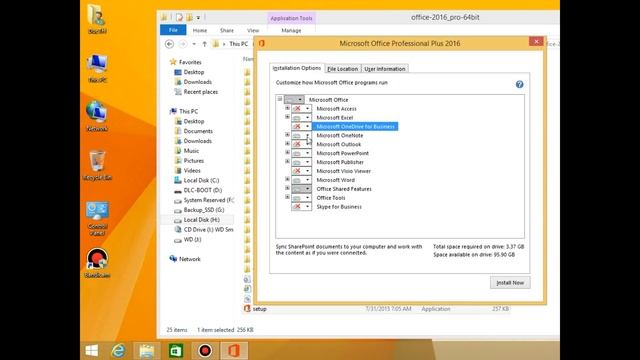
Task: Select the setup application file
Action: point(260,309)
